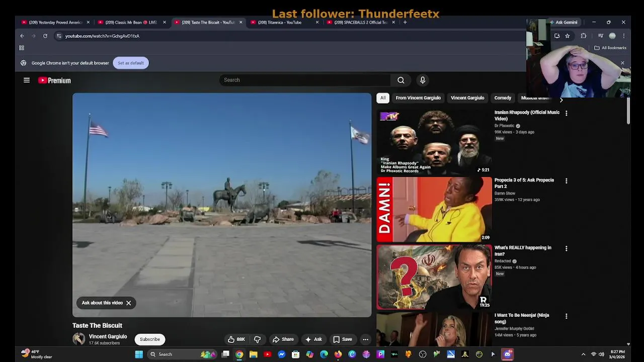Screen dimensions: 644x362
Task: Go to the YouTube Premium home logo
Action: coord(54,80)
